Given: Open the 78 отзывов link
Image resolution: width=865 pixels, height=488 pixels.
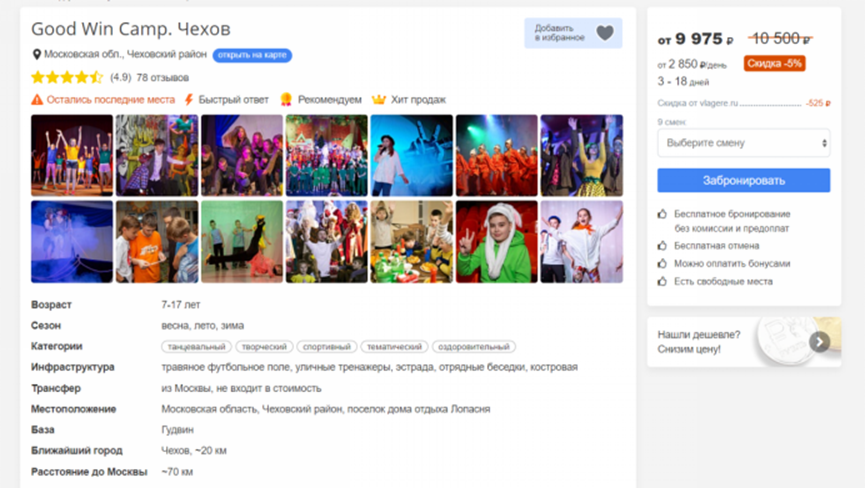Looking at the screenshot, I should pyautogui.click(x=163, y=78).
